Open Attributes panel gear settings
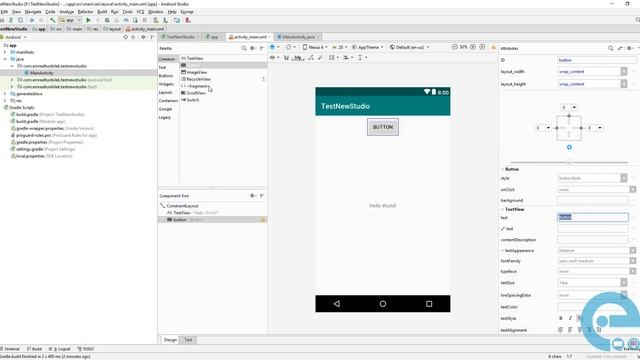 (630, 48)
